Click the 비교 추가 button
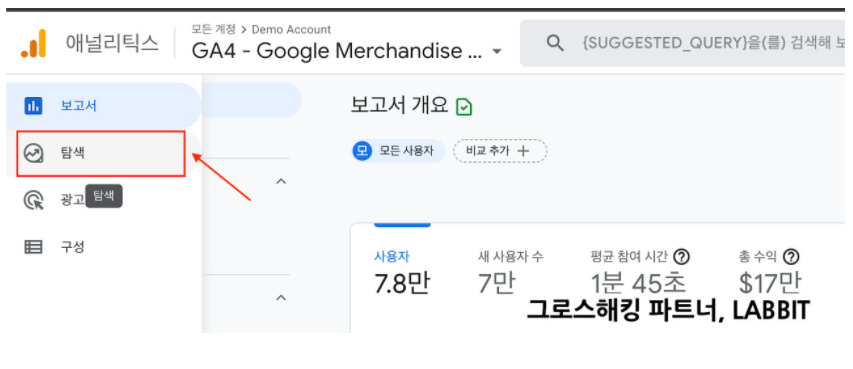This screenshot has width=853, height=369. pos(500,151)
